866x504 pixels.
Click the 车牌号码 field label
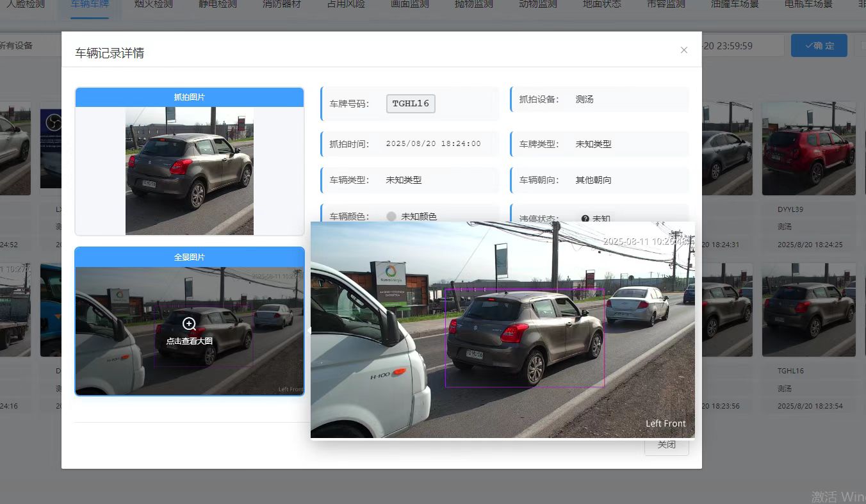pos(349,104)
